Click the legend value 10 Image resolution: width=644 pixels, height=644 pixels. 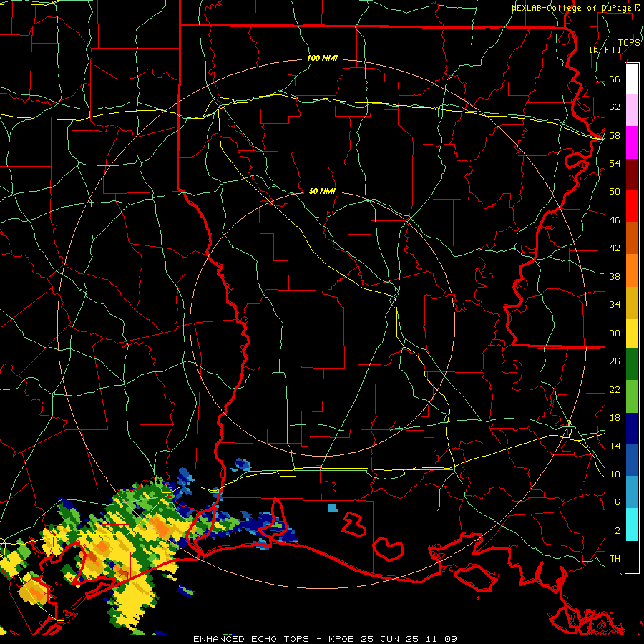[x=615, y=474]
